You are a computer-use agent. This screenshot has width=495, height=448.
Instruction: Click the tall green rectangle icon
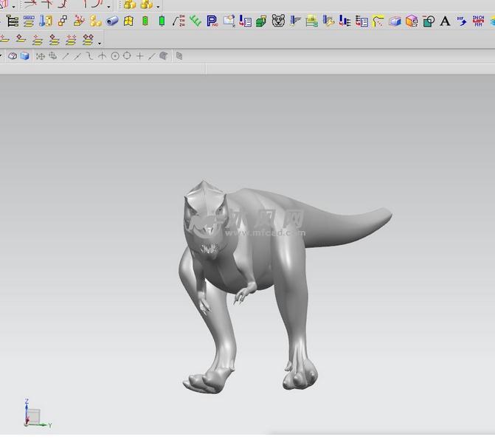click(x=162, y=21)
